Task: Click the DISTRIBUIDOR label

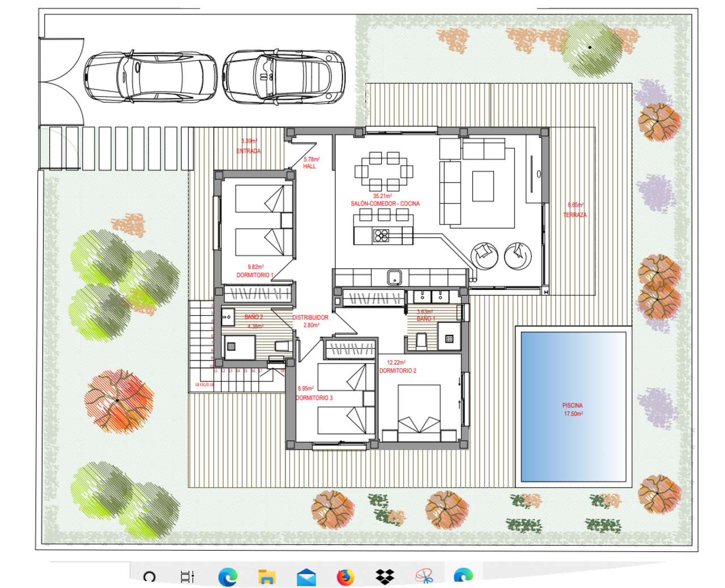Action: (x=310, y=317)
